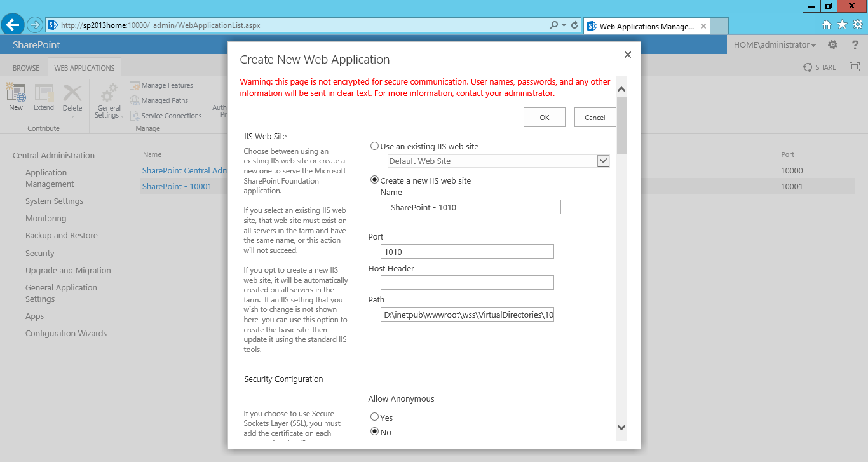This screenshot has width=868, height=462.
Task: Close the Web Applications Management browser tab
Action: [x=703, y=26]
